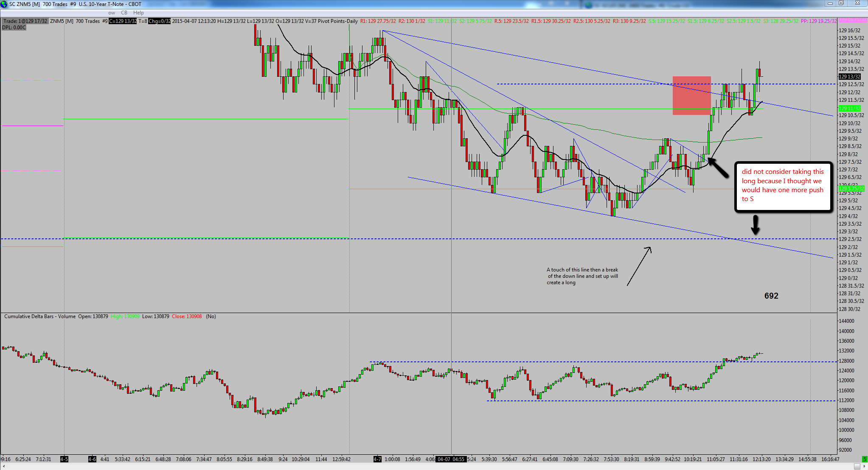Click the 'DPL: 0.00C' readout
The image size is (868, 470).
[14, 28]
